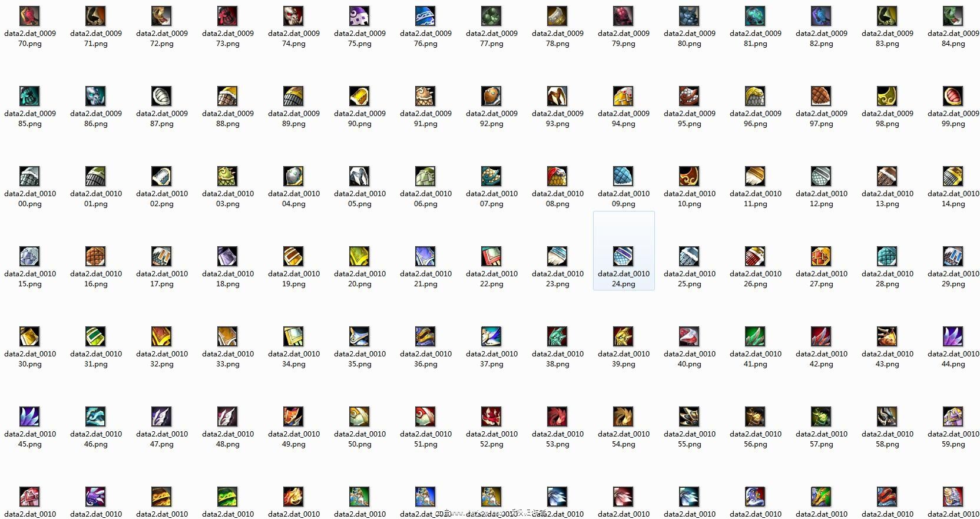Click the data2.dat_001046.png file icon
Image resolution: width=980 pixels, height=519 pixels.
click(x=95, y=416)
